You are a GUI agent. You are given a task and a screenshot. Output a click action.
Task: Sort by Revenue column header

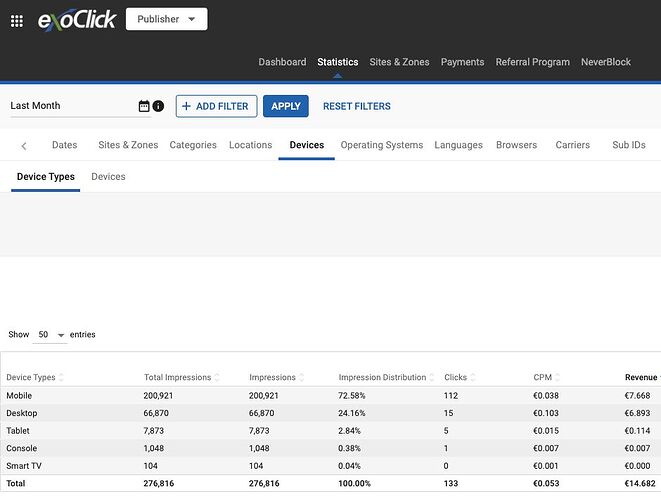click(642, 377)
